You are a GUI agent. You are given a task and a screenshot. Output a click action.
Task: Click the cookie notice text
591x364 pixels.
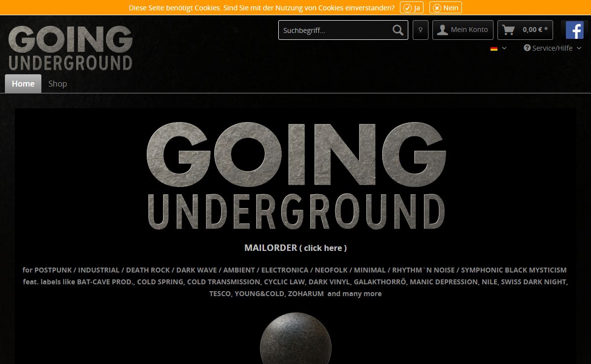pos(262,8)
